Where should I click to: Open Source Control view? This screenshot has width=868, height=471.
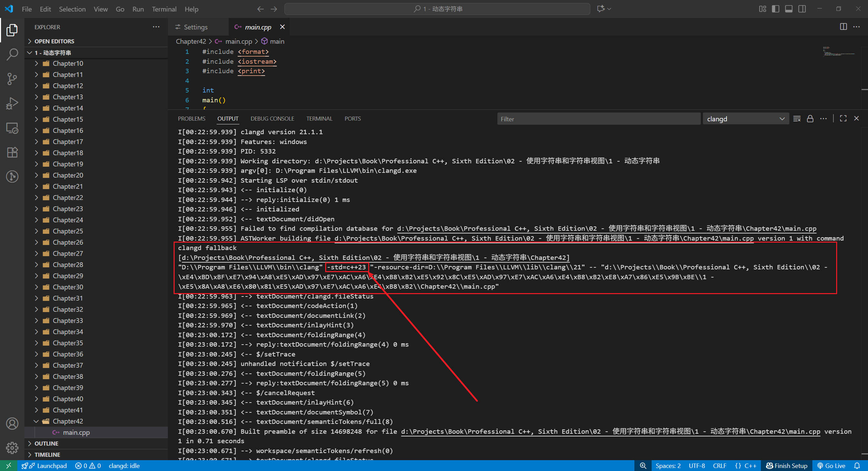pos(12,79)
